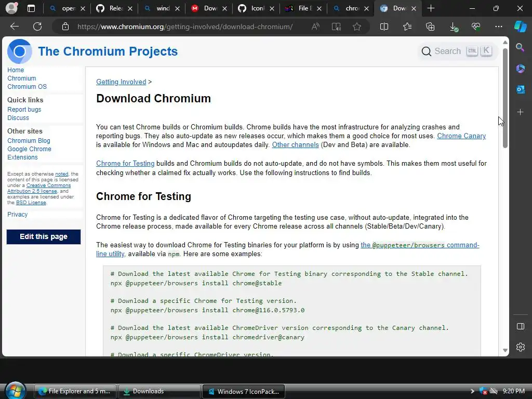Screen dimensions: 532x399
Task: Open Settings and more ellipsis menu
Action: click(499, 26)
